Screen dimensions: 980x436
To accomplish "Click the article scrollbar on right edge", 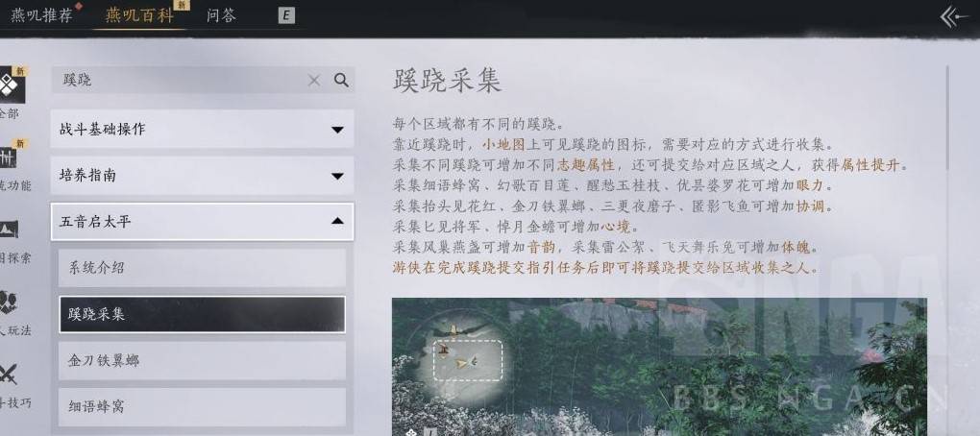I will (x=948, y=119).
